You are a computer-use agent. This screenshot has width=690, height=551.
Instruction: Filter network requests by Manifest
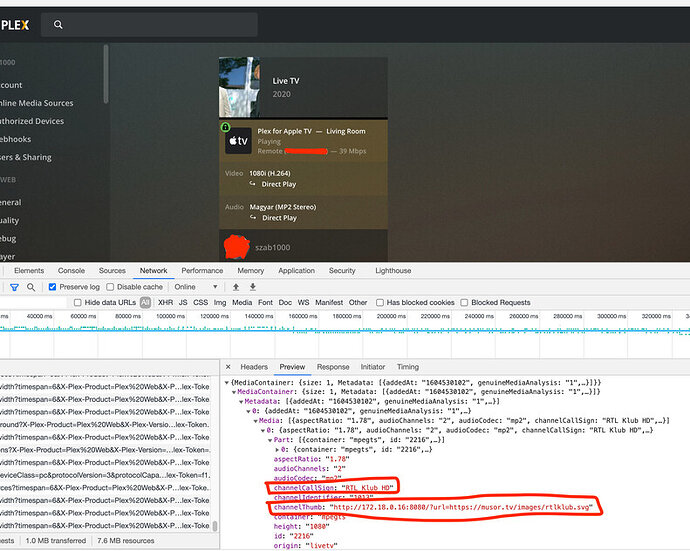click(x=329, y=302)
